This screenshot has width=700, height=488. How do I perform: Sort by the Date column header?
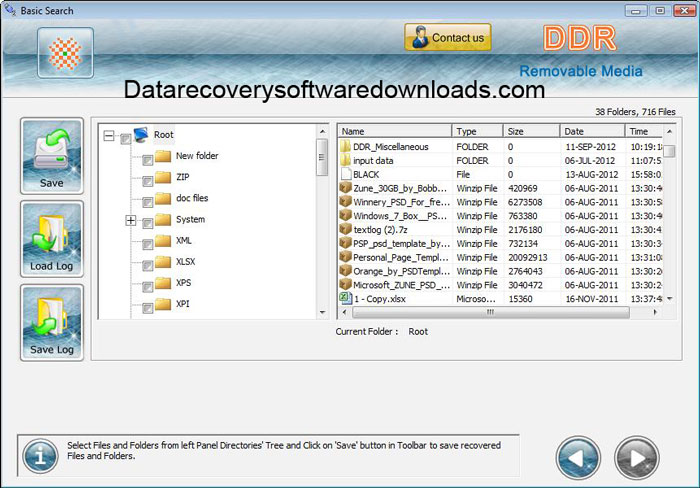[592, 131]
